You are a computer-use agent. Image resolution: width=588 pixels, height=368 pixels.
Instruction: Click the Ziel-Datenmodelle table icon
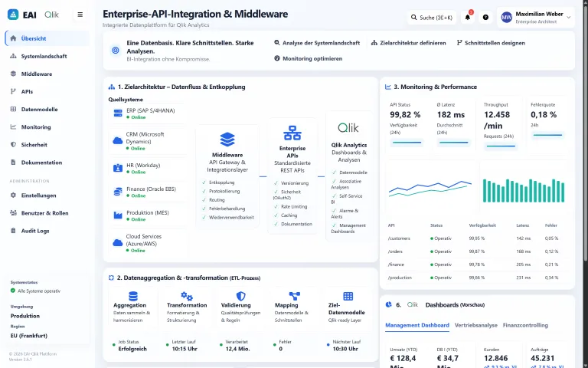(x=348, y=296)
